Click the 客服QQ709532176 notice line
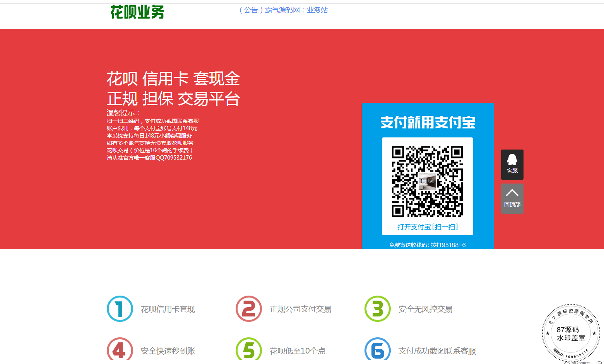Viewport: 604px width, 364px height. (x=149, y=158)
